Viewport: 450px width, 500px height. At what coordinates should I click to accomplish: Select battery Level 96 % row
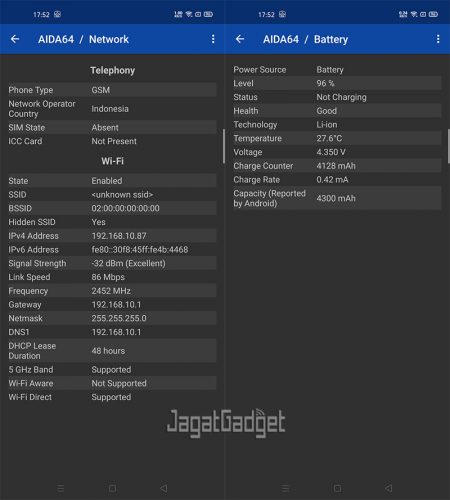(x=337, y=83)
